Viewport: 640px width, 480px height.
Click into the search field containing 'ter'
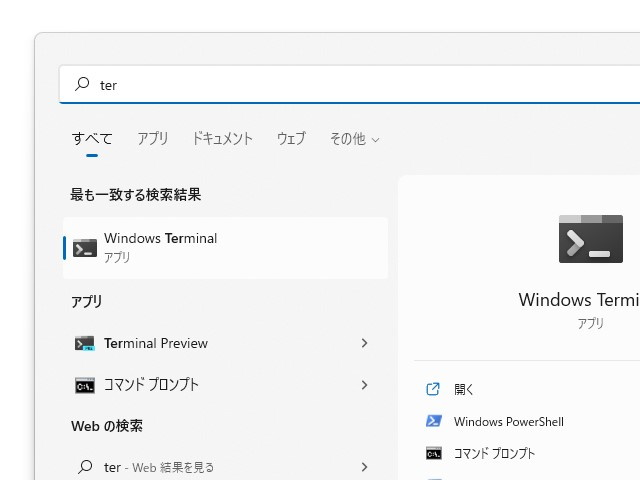coord(350,84)
